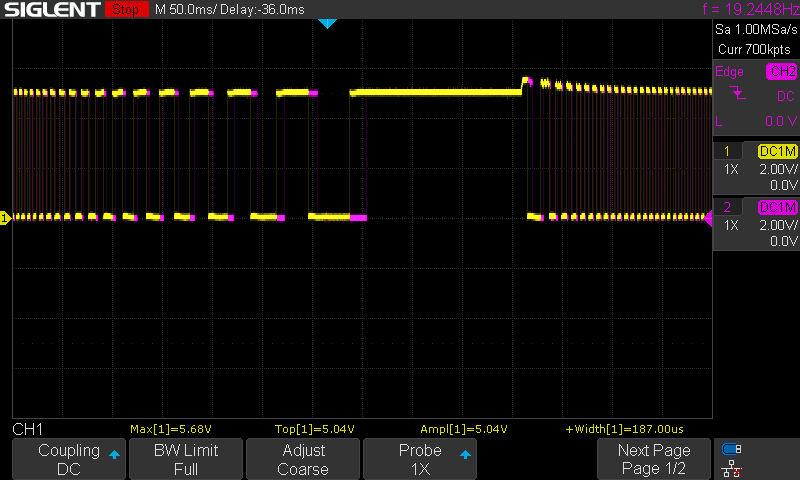Click the trigger level 0.0 V value
The height and width of the screenshot is (480, 800).
tap(781, 121)
